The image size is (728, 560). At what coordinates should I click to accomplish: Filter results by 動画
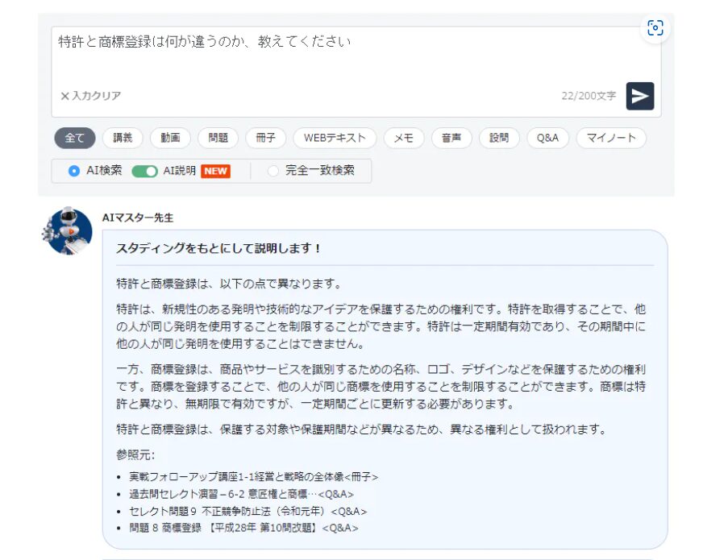coord(170,138)
